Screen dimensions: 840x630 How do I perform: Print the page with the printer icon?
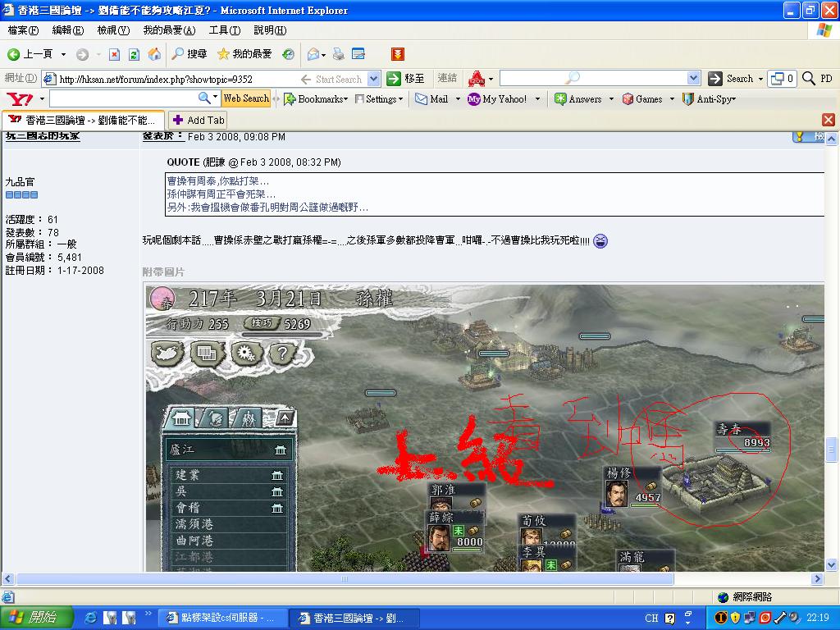point(339,54)
